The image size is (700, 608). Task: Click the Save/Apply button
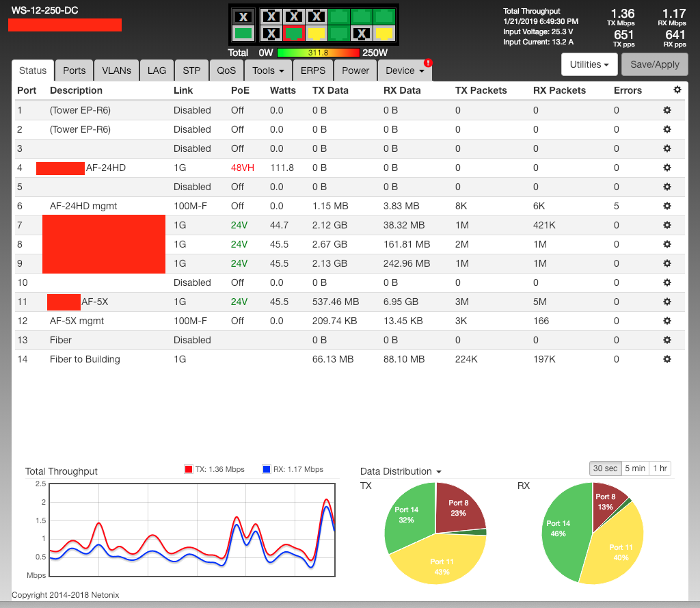pyautogui.click(x=654, y=64)
